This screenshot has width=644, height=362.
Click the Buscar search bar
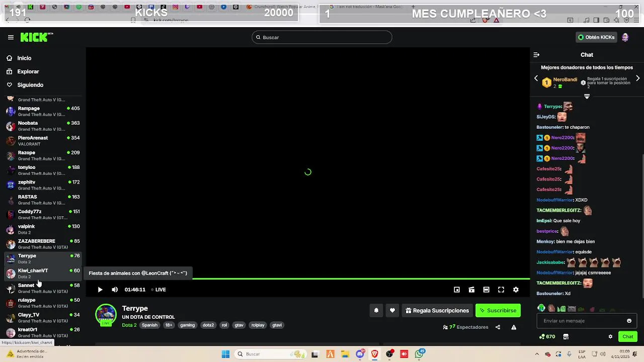[x=322, y=37]
